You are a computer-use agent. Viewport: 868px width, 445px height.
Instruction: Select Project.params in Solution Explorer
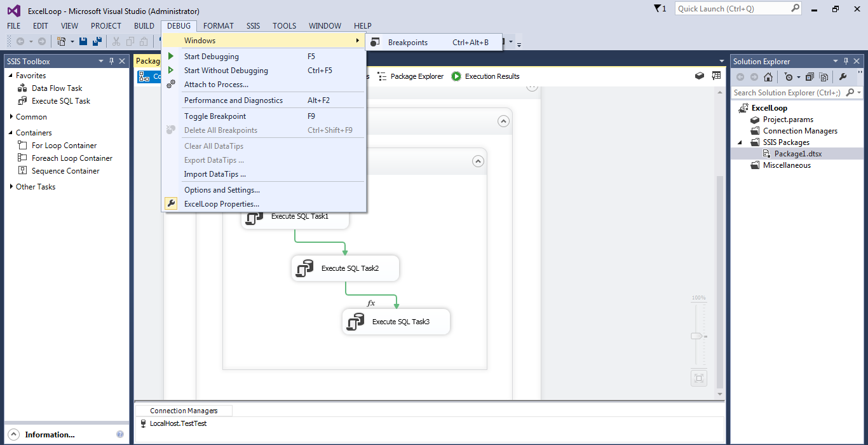788,120
